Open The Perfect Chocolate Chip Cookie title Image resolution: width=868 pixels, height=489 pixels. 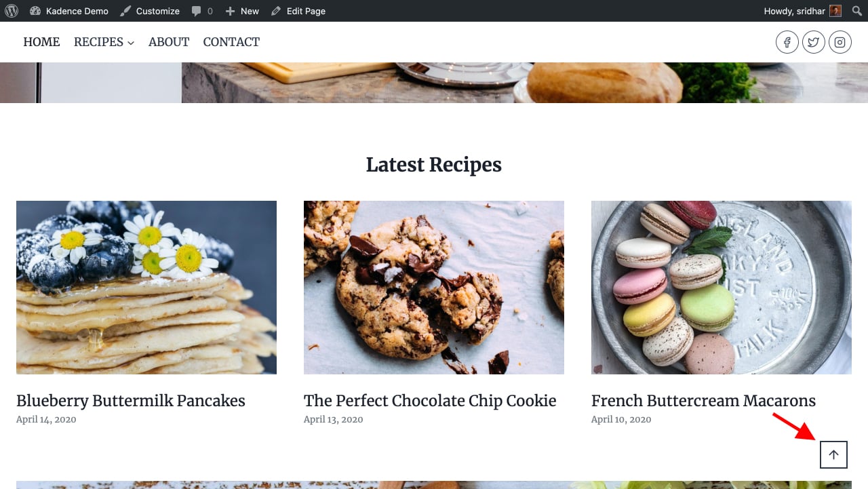430,401
